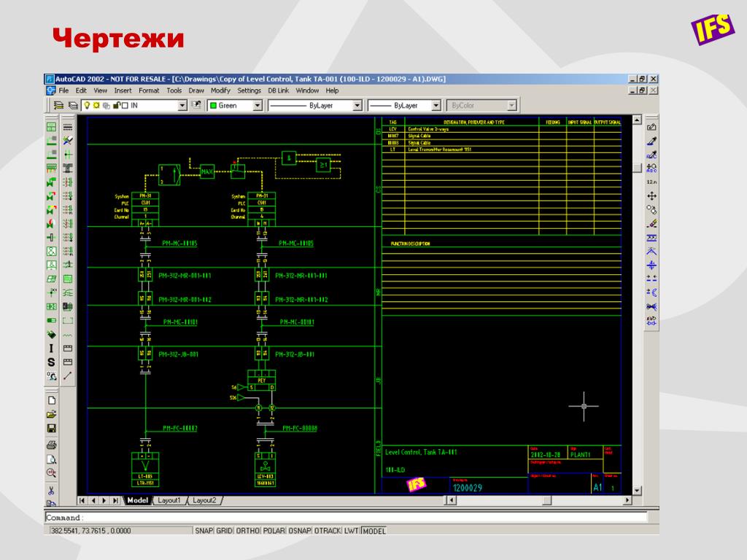The width and height of the screenshot is (747, 560).
Task: Switch to the Layout2 tab
Action: click(204, 500)
